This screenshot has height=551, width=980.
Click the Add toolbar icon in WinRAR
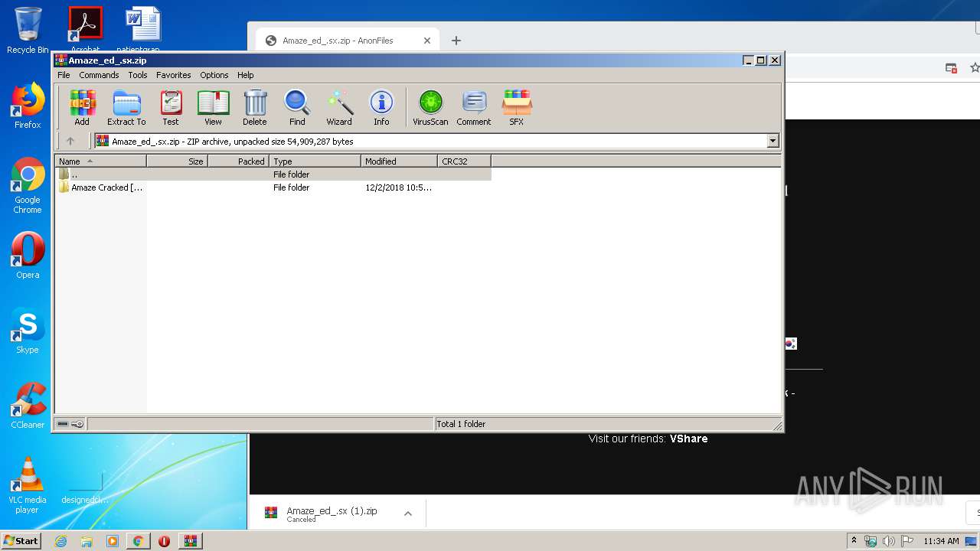point(82,107)
